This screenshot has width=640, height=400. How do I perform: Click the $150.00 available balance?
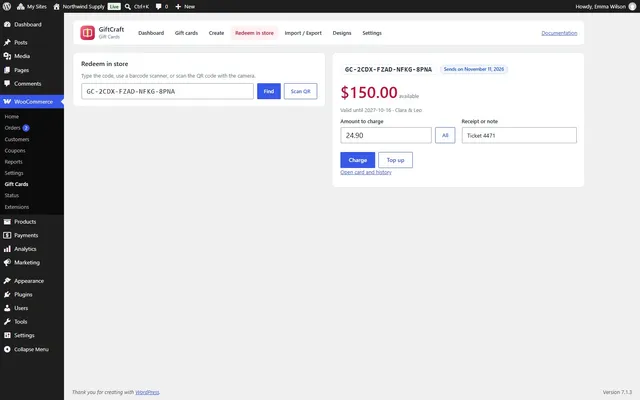369,93
